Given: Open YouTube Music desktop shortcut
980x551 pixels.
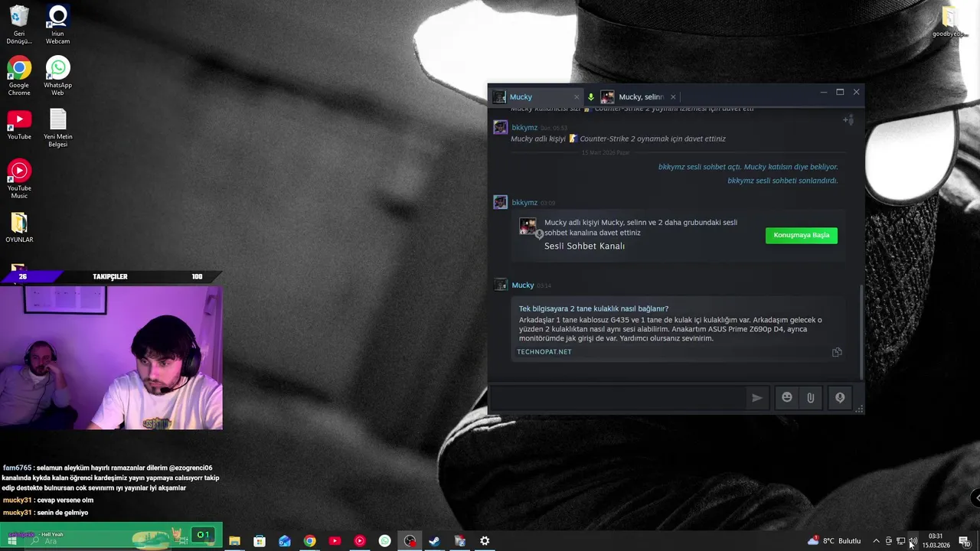Looking at the screenshot, I should click(19, 179).
